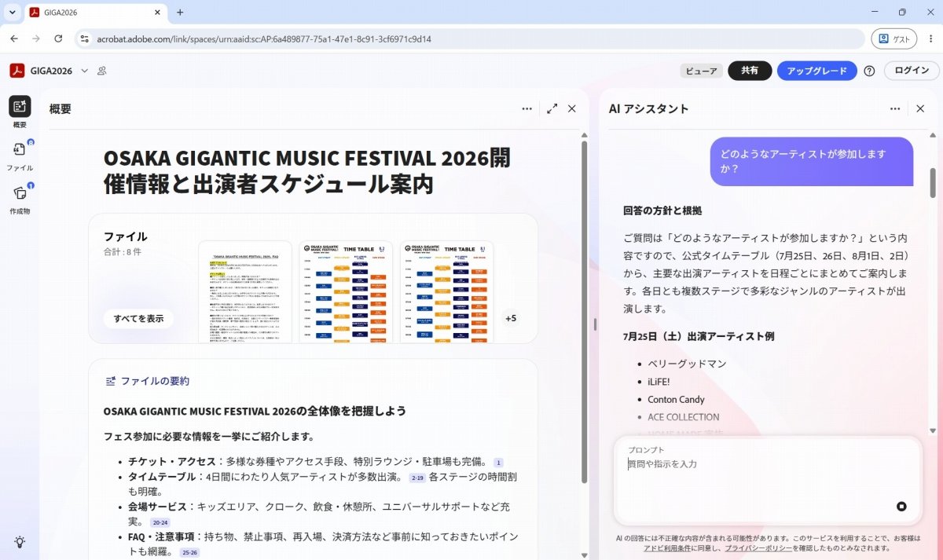Click the Conton Candy artist list item
The height and width of the screenshot is (560, 943).
676,399
